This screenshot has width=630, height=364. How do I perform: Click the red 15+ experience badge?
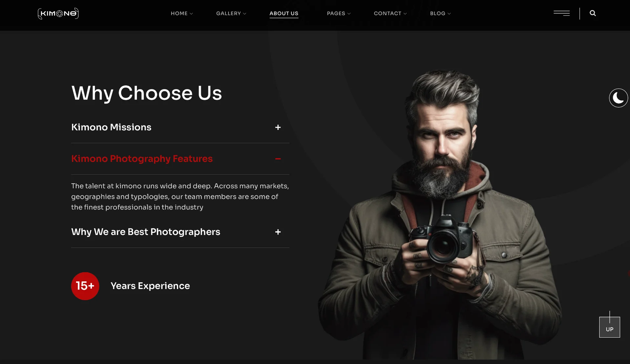pos(85,286)
